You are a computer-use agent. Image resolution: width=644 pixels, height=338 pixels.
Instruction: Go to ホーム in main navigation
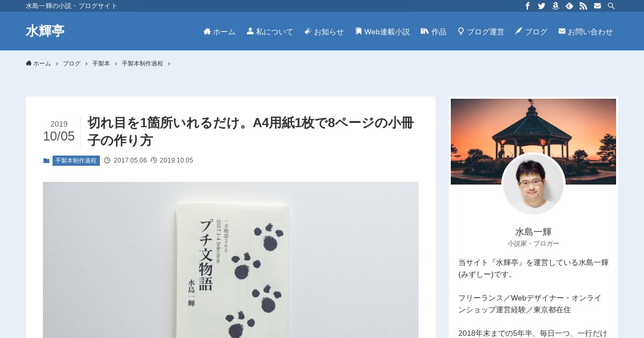(219, 32)
